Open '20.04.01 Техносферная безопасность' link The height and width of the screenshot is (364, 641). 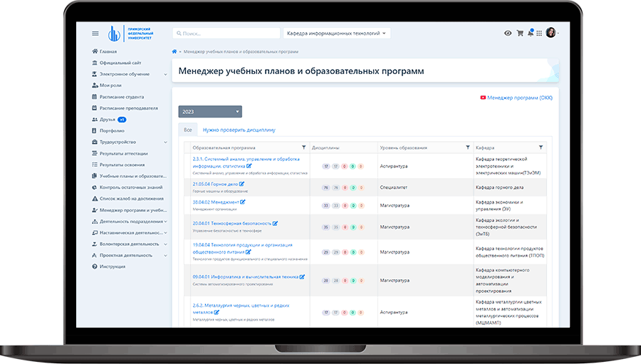pyautogui.click(x=231, y=224)
